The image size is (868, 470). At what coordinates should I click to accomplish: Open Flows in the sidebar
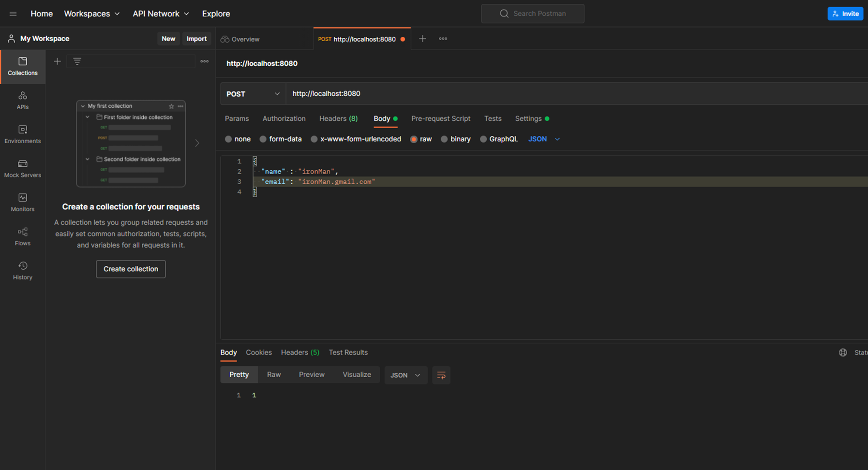(x=22, y=237)
